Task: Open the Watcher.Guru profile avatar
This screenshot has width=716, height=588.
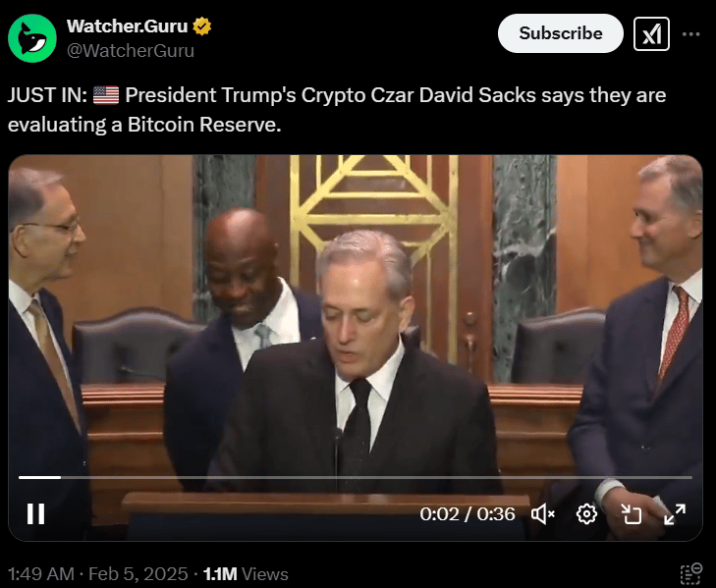Action: (x=32, y=38)
